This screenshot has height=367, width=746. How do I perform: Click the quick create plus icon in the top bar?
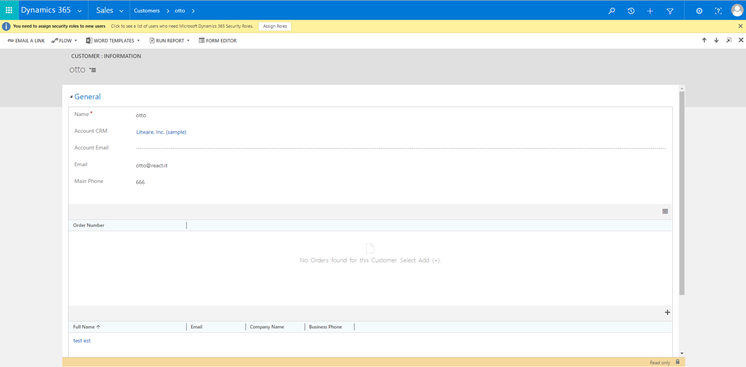650,10
